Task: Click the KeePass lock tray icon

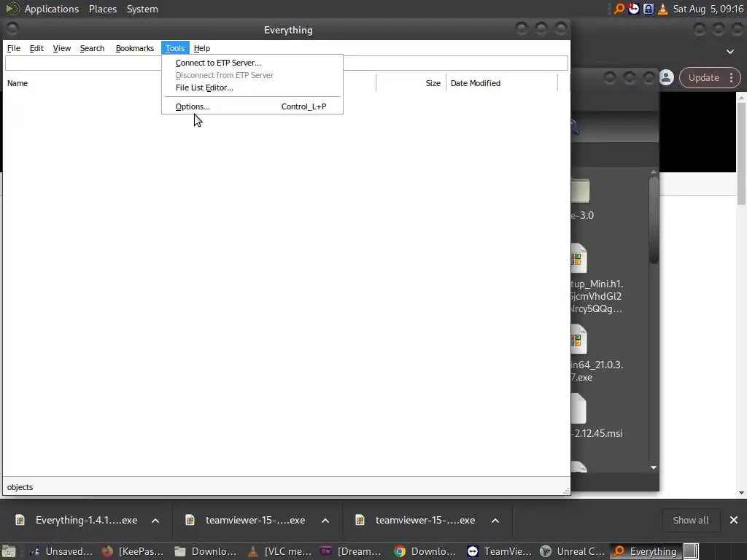Action: [x=649, y=9]
